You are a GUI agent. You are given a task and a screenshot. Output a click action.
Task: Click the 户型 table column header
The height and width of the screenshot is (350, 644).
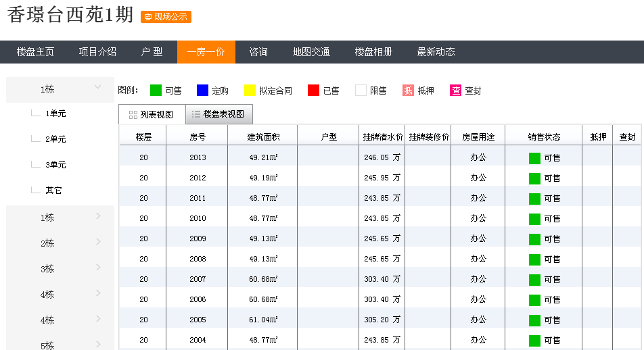click(329, 137)
